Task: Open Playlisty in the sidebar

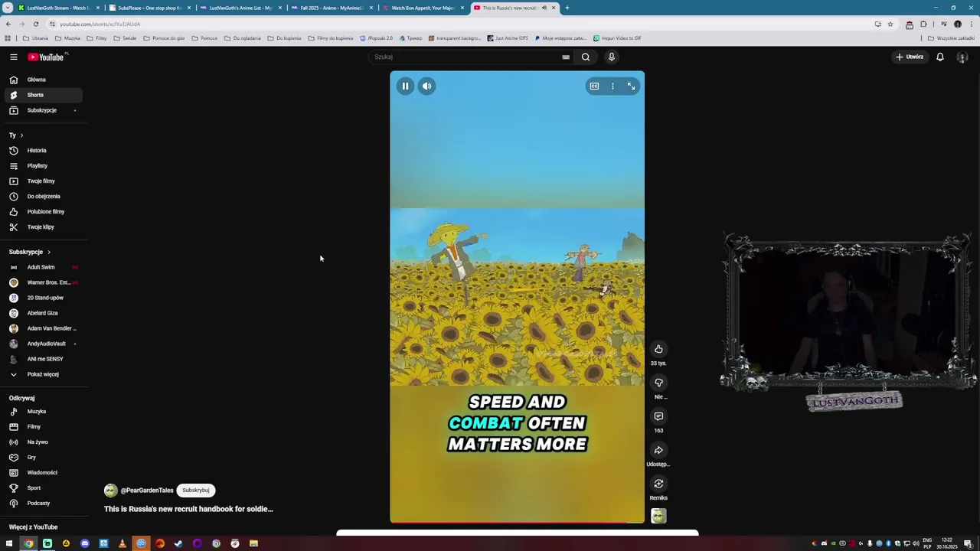Action: click(43, 166)
